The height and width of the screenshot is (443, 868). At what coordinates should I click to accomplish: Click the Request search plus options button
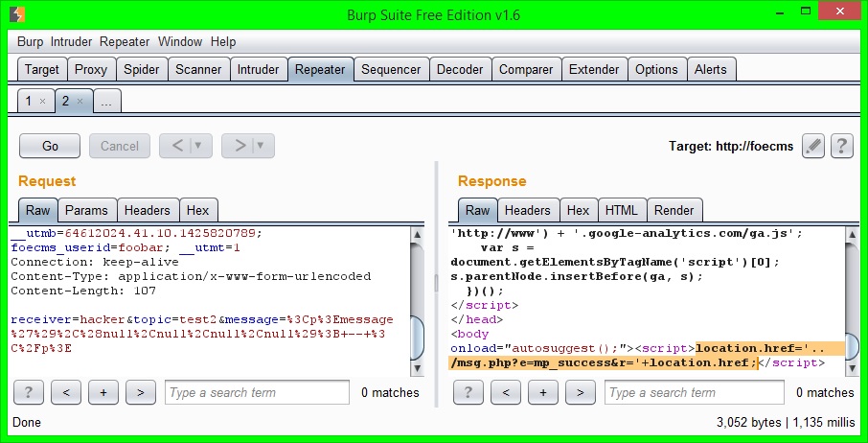point(103,392)
